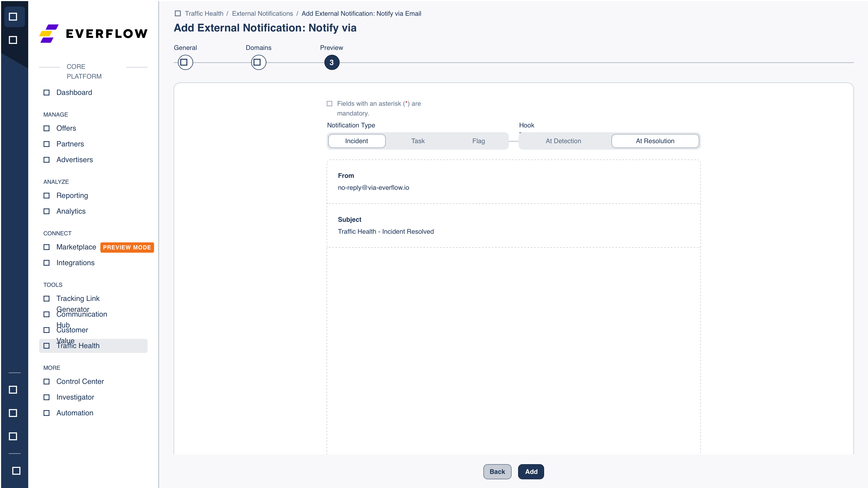Click the info icon beside mandatory fields note
The width and height of the screenshot is (868, 488).
point(329,104)
